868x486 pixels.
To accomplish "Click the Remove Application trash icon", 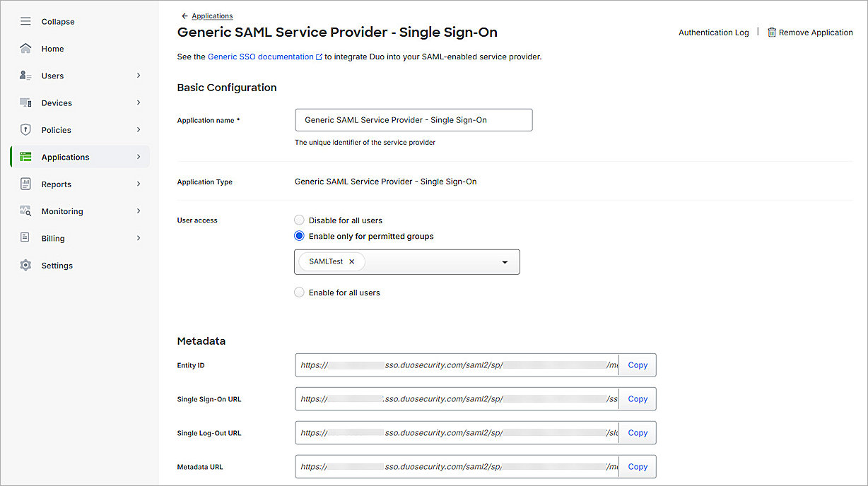I will pos(772,32).
